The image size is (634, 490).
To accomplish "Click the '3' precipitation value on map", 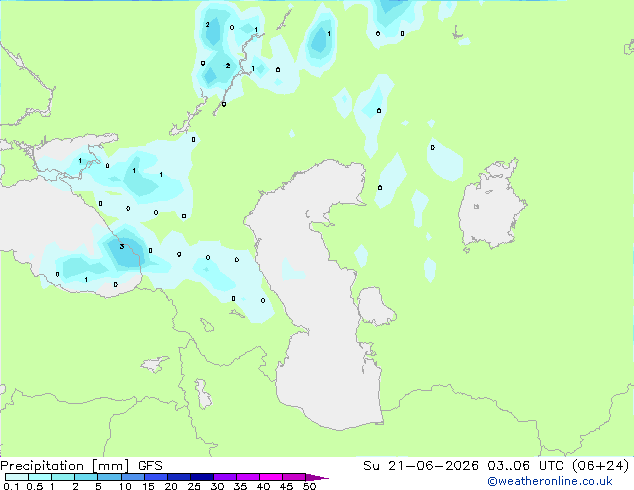I will pyautogui.click(x=122, y=246).
